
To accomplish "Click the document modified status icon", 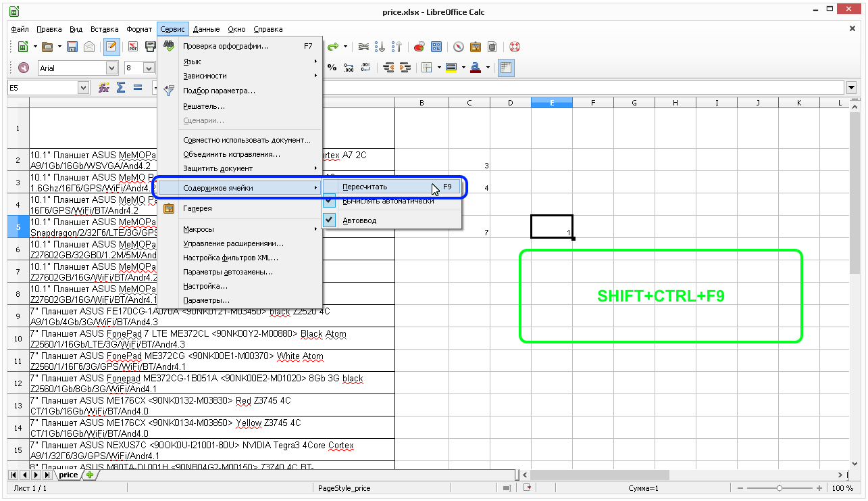I will pos(528,488).
